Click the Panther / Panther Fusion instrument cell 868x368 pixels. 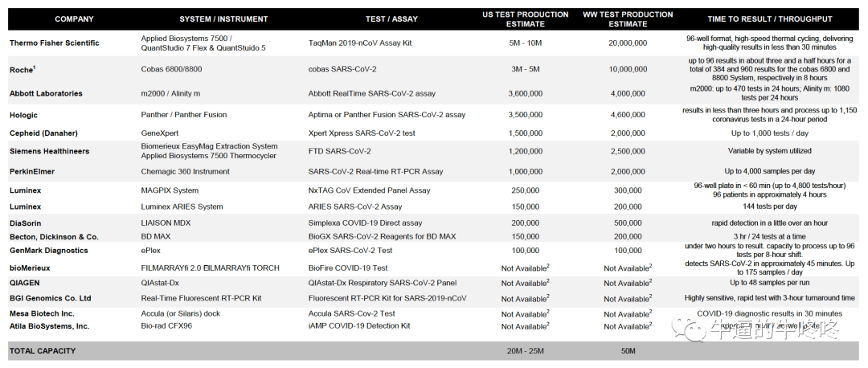[184, 115]
